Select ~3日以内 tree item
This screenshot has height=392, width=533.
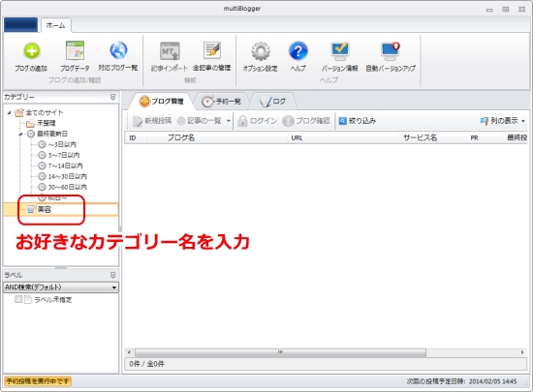[x=62, y=144]
